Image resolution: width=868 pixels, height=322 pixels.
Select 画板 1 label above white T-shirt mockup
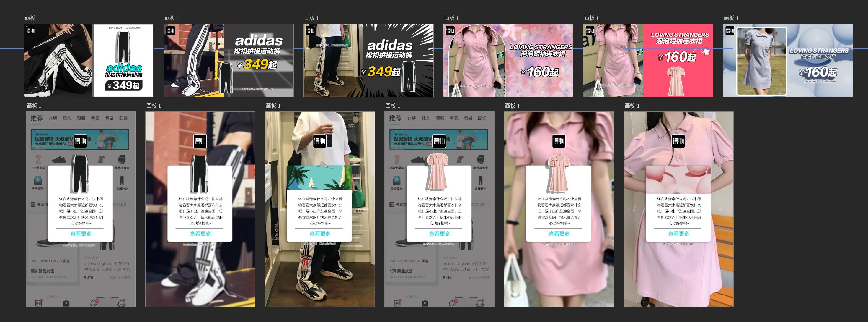click(273, 106)
